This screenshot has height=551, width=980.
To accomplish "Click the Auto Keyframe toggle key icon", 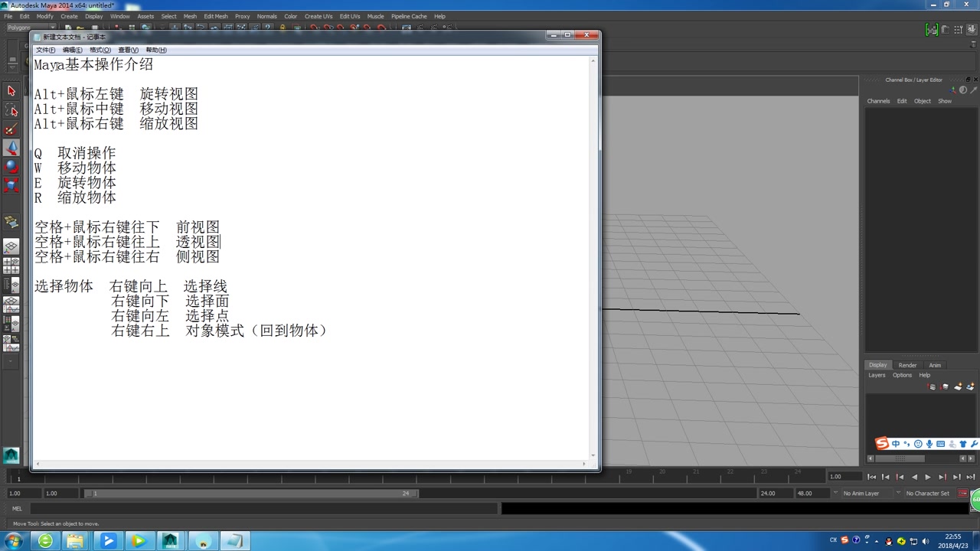I will (963, 494).
